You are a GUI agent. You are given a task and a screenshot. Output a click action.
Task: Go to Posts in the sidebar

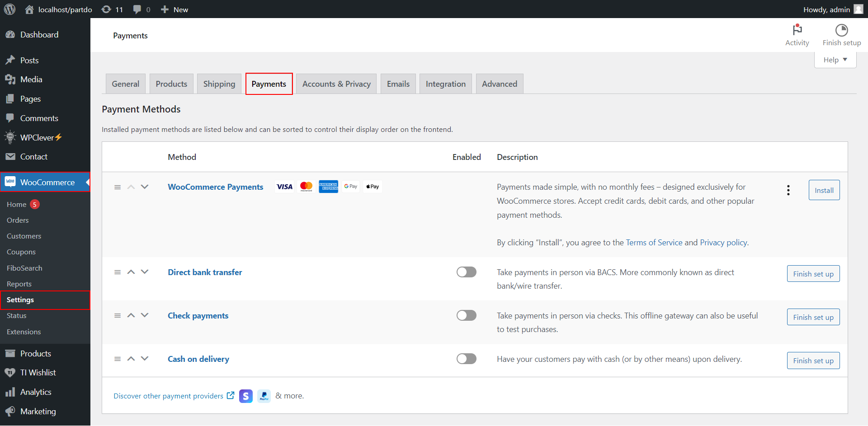45,61
